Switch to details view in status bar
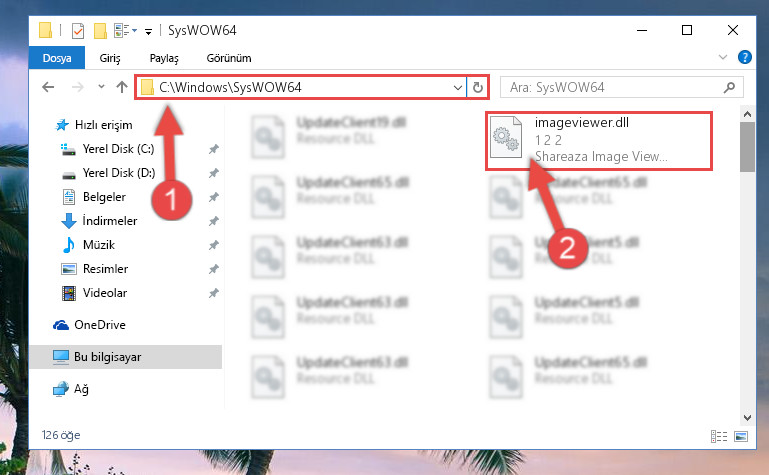Viewport: 769px width, 475px height. pos(718,436)
